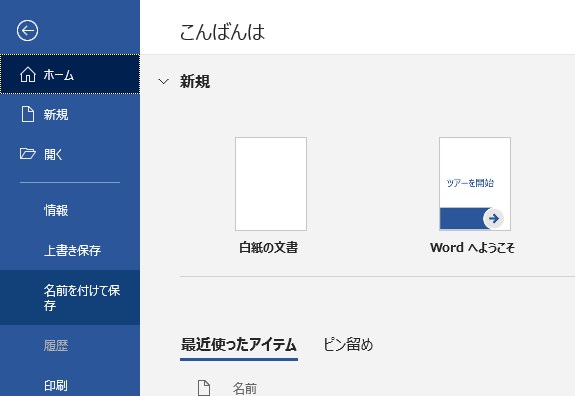Click the back arrow circle icon

click(27, 30)
